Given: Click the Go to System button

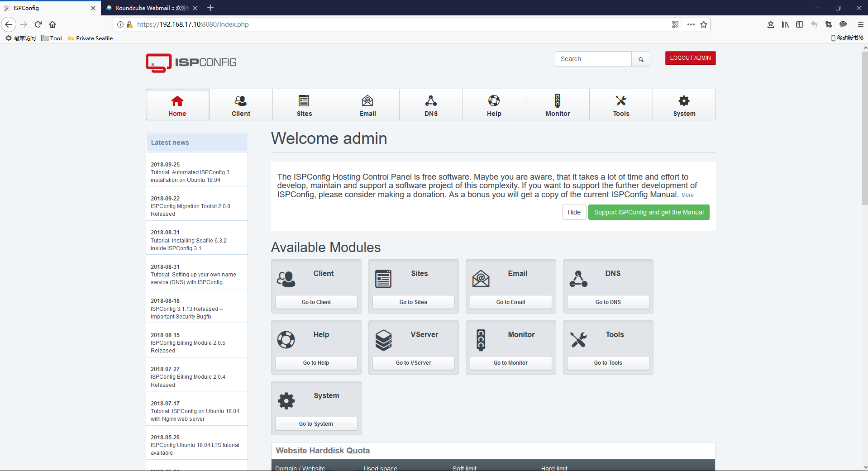Looking at the screenshot, I should point(316,424).
